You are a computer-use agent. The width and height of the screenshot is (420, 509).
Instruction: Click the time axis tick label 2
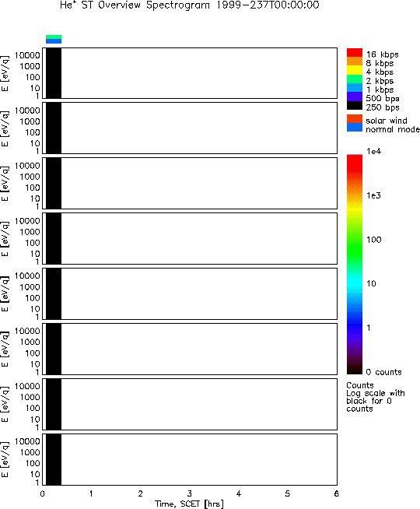(x=140, y=493)
